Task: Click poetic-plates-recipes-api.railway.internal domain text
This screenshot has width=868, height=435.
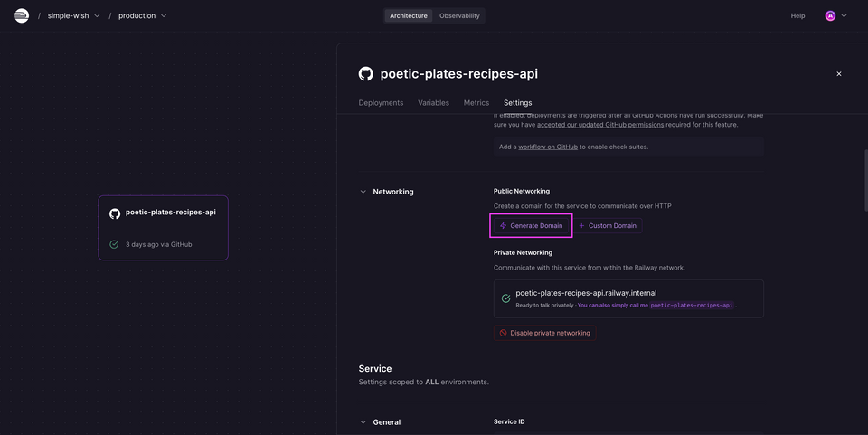Action: tap(586, 293)
